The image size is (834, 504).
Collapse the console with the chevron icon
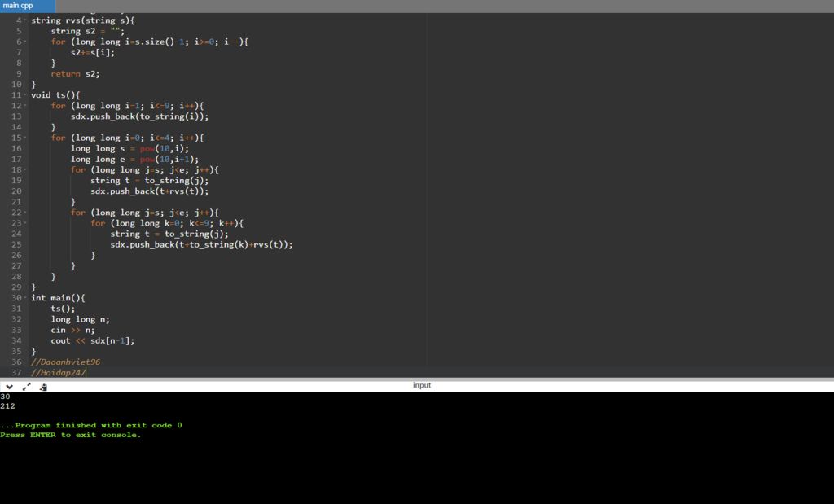click(9, 387)
